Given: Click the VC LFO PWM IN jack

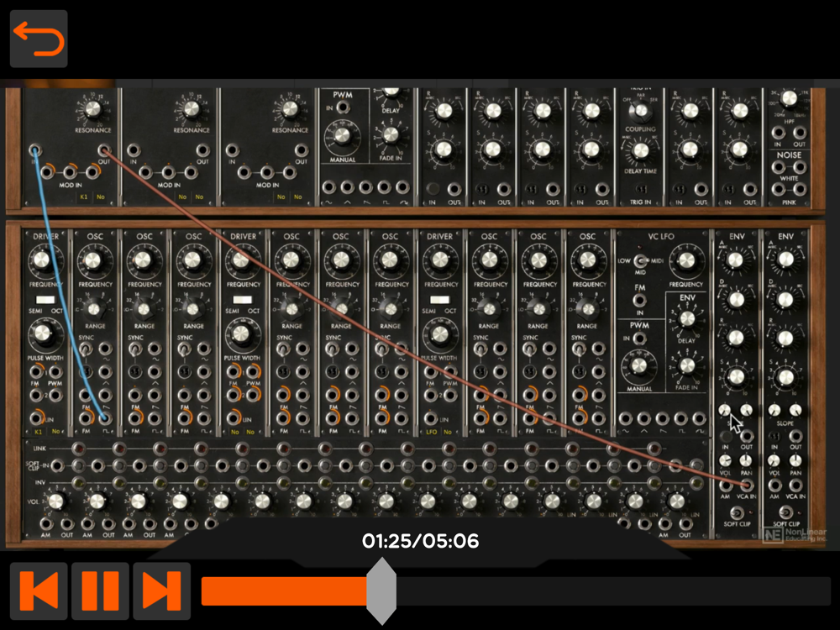Looking at the screenshot, I should pos(639,339).
